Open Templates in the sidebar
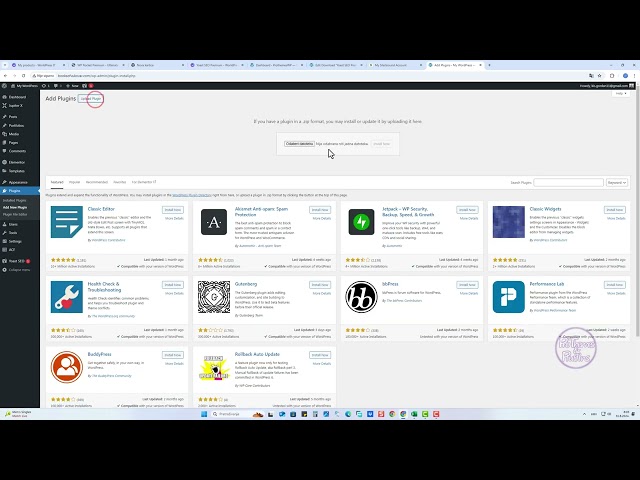 (x=17, y=171)
